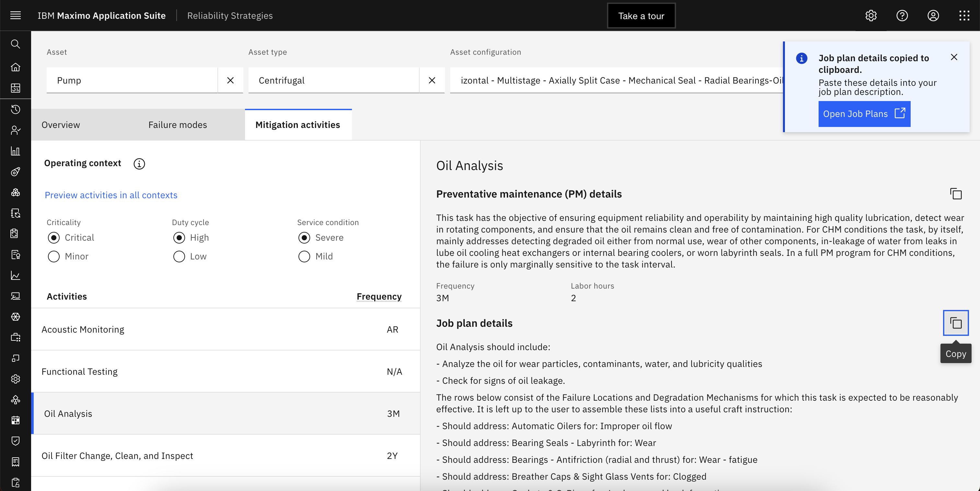Open the line chart sidebar icon
The image size is (980, 491).
pos(15,275)
